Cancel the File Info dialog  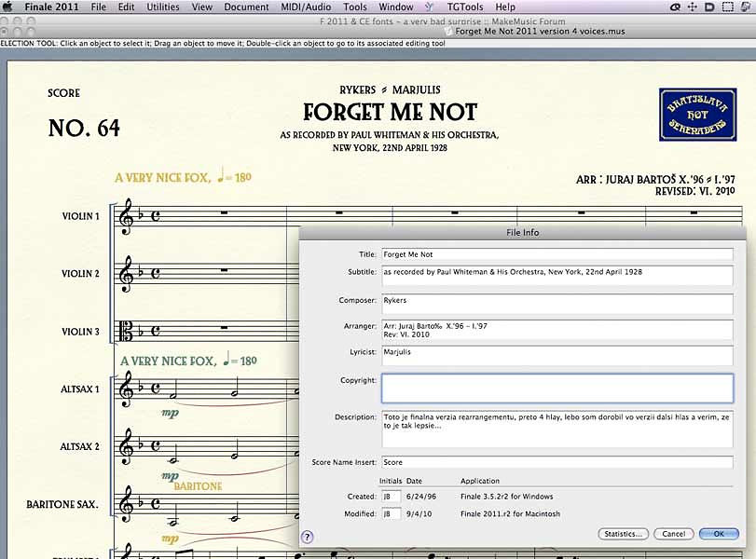click(x=674, y=534)
